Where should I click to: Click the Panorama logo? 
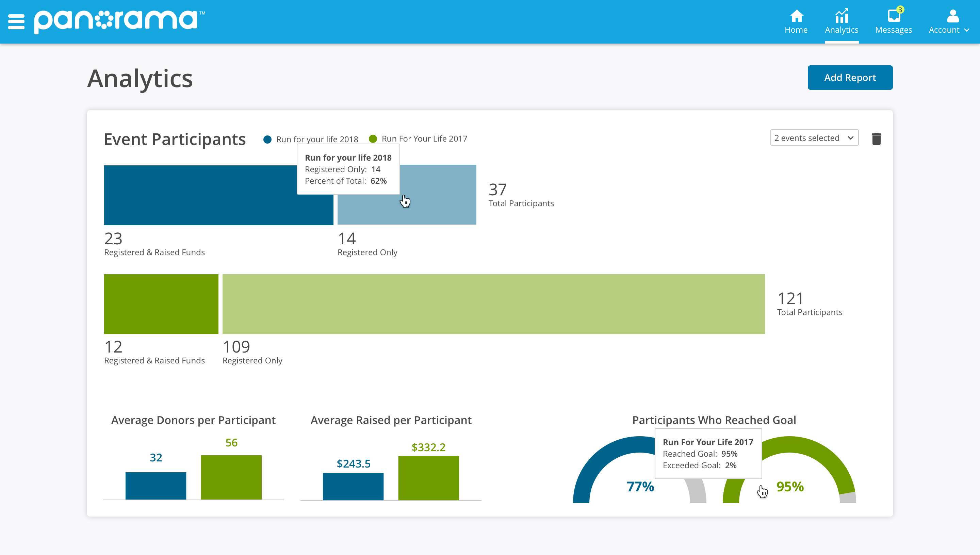coord(119,22)
